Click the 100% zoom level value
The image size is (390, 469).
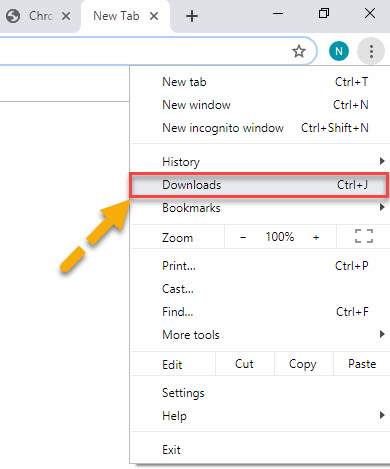click(x=280, y=237)
